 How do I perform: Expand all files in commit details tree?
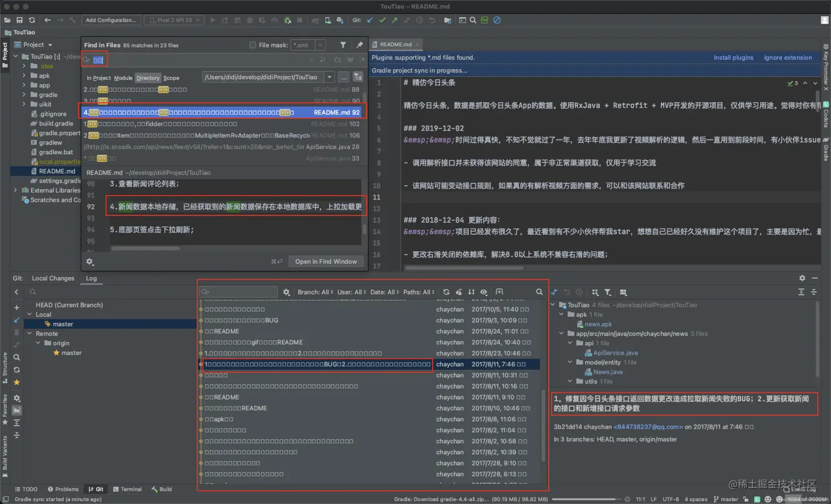click(x=801, y=292)
